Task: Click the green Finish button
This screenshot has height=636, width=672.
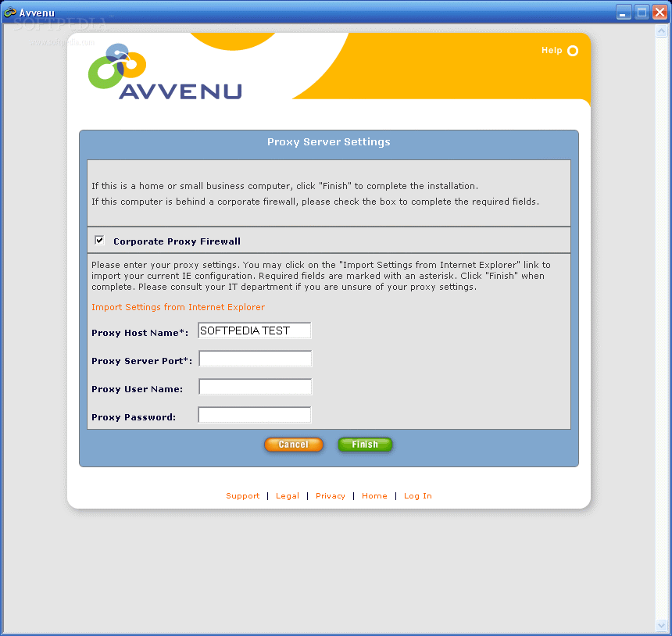Action: coord(365,445)
